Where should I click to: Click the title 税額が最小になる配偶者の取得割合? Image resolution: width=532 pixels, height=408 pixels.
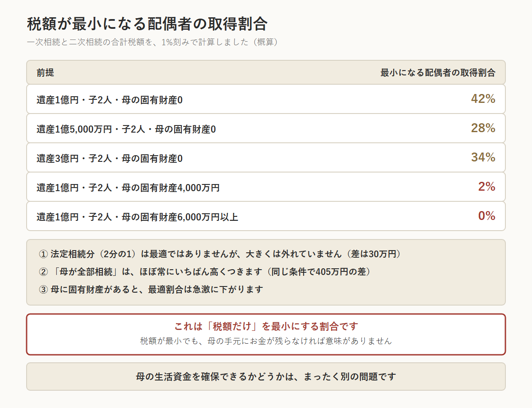click(147, 24)
